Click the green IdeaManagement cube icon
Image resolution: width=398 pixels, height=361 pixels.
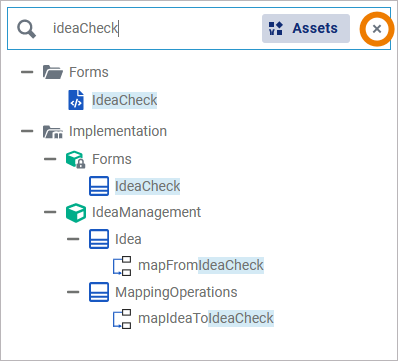click(x=76, y=213)
